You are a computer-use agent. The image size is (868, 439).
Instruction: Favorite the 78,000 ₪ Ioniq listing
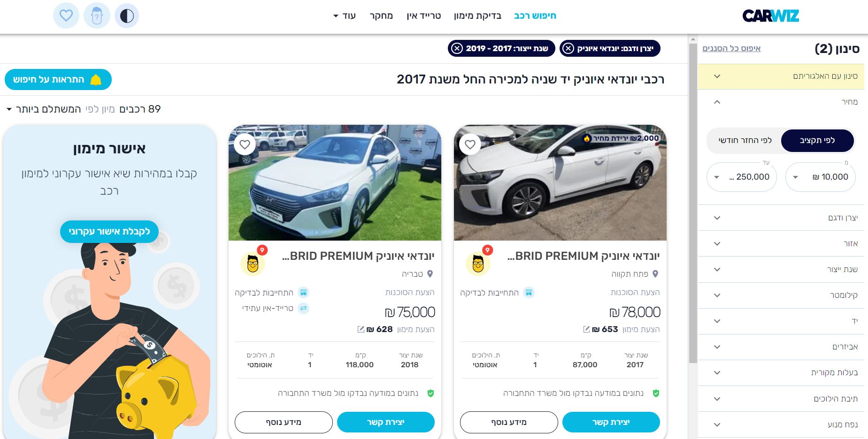[x=470, y=144]
